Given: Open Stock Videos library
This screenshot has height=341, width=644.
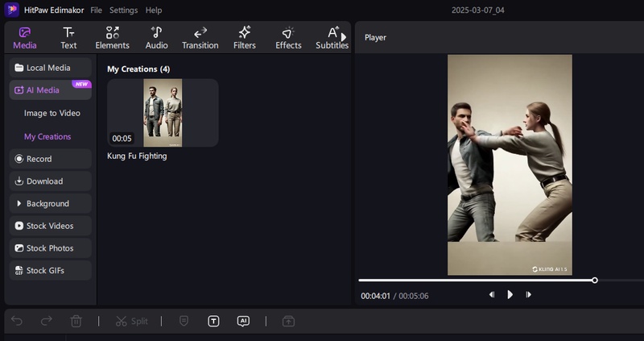Looking at the screenshot, I should (50, 226).
